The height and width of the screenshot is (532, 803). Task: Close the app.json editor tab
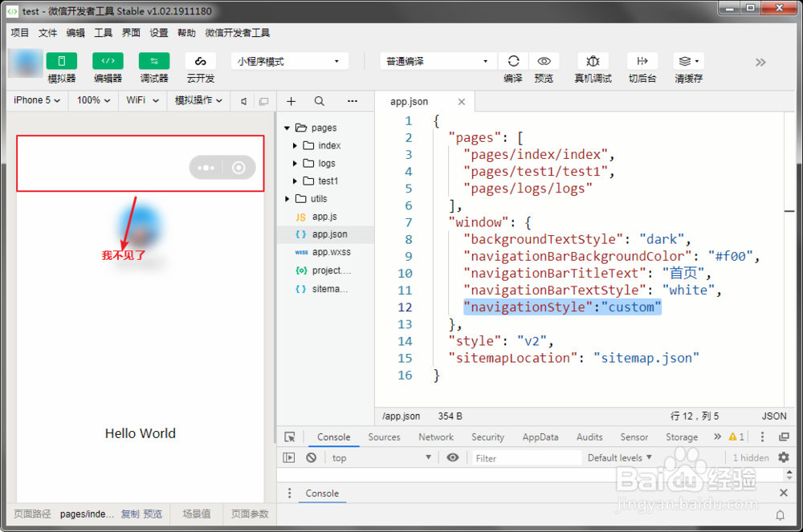pos(462,102)
